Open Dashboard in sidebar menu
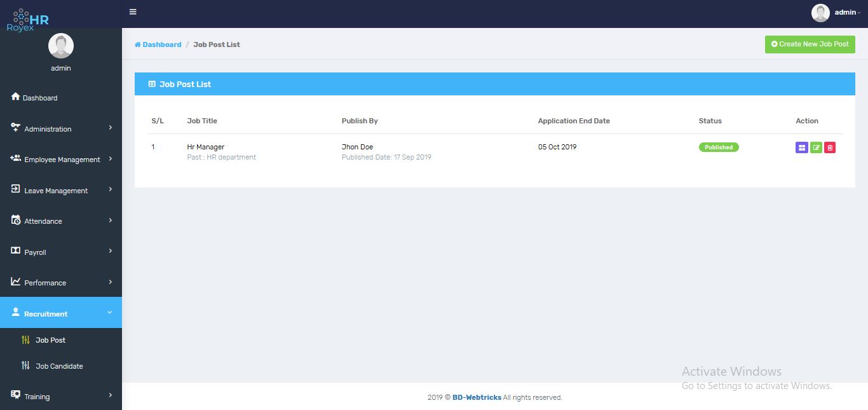Screen dimensions: 868x410 (40, 98)
